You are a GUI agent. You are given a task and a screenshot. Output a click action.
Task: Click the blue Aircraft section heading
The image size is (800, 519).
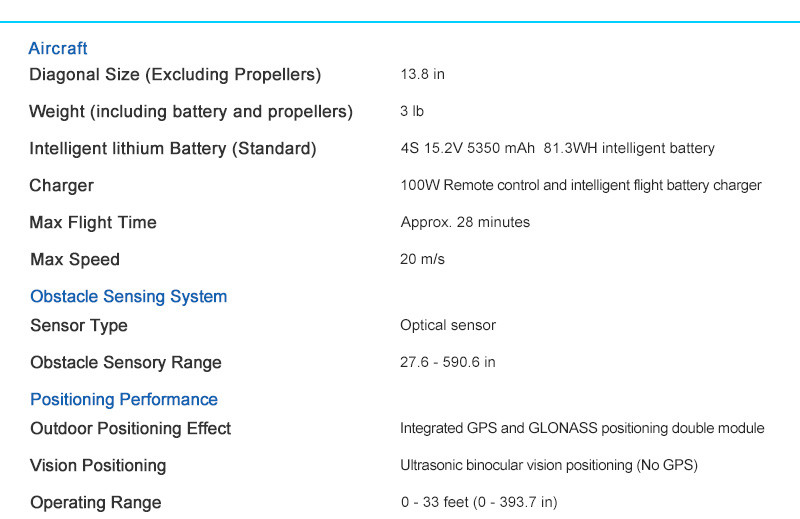58,48
